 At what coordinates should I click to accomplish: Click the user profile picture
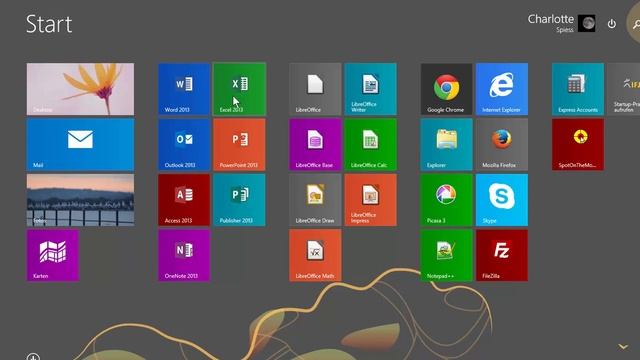587,23
